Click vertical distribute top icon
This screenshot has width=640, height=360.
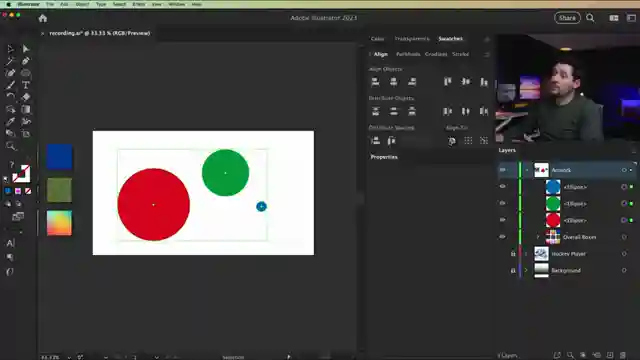[x=376, y=111]
